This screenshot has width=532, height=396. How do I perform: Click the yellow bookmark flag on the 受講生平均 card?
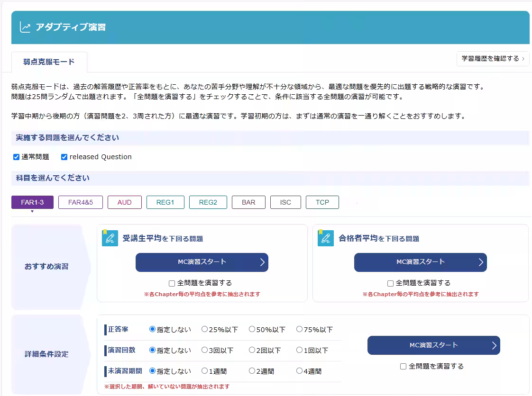[105, 232]
